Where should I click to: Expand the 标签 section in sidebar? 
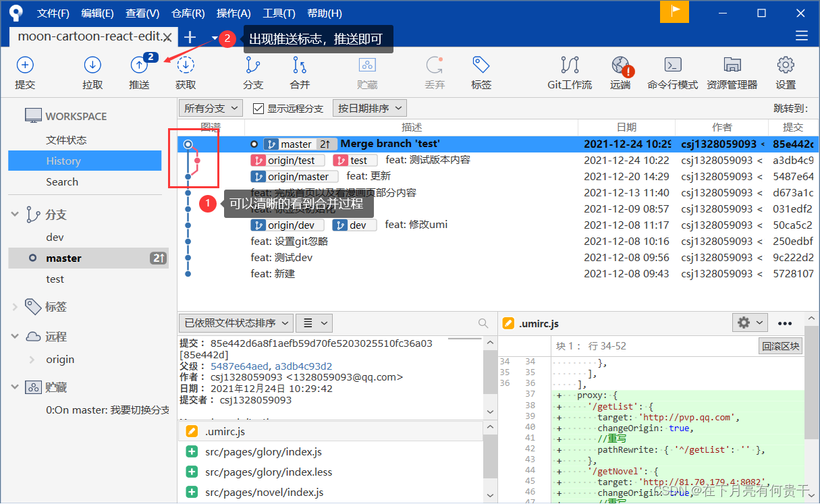click(x=15, y=306)
